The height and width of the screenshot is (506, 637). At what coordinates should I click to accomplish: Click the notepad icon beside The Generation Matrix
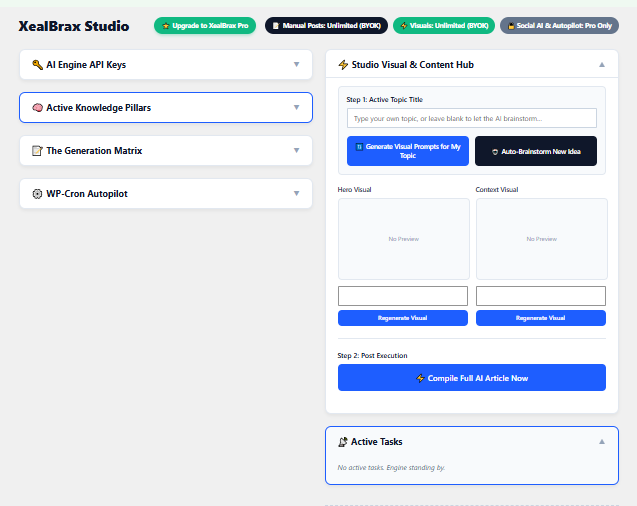tap(37, 151)
